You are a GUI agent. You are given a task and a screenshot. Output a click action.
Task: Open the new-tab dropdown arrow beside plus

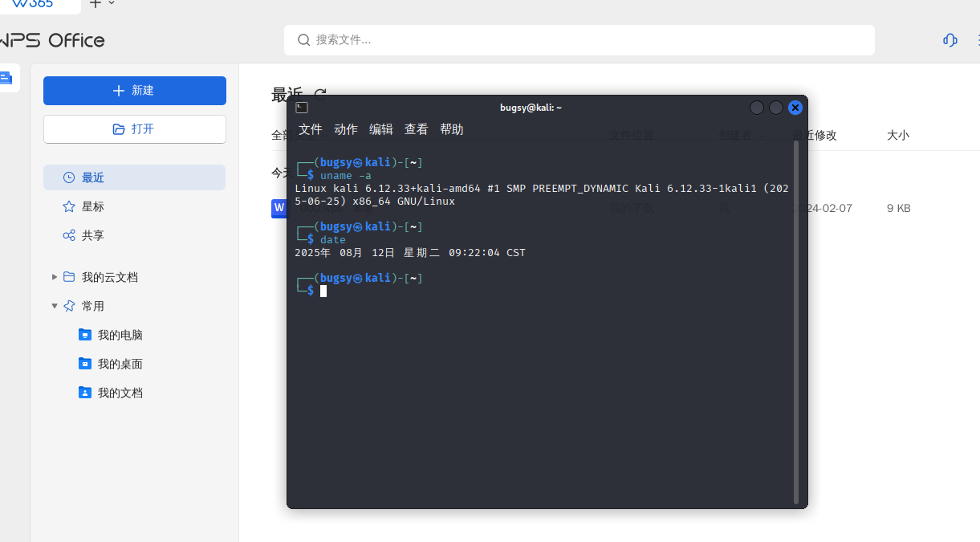112,3
